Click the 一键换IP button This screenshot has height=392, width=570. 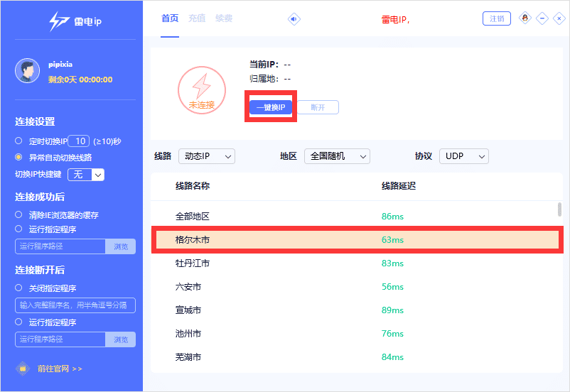click(x=271, y=107)
